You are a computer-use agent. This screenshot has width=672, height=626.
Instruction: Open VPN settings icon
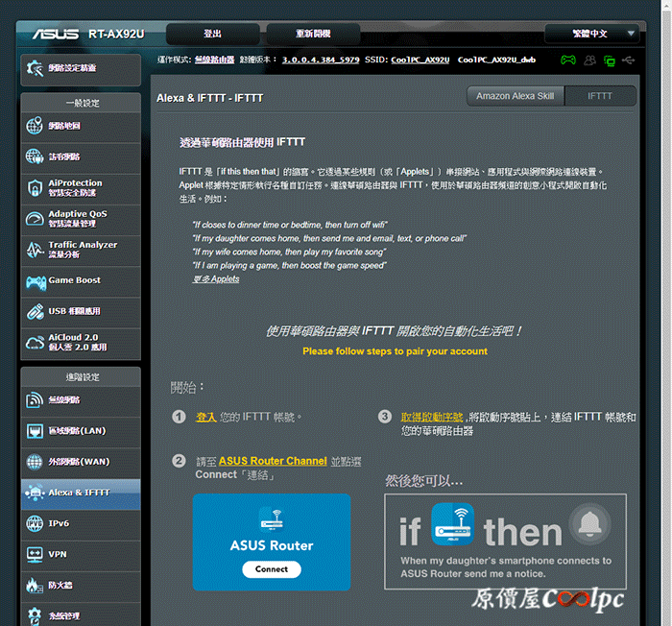pos(35,554)
